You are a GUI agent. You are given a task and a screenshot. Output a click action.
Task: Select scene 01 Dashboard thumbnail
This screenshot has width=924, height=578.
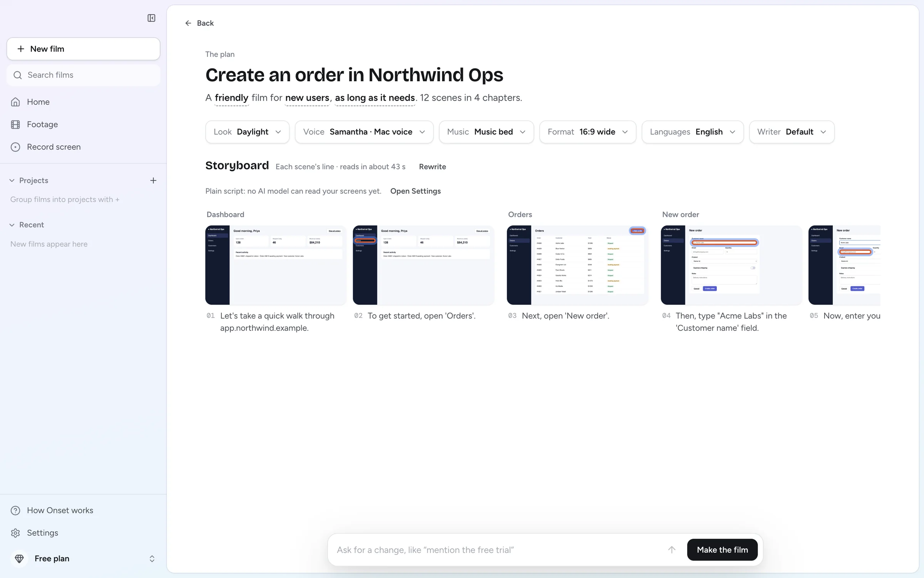[276, 265]
